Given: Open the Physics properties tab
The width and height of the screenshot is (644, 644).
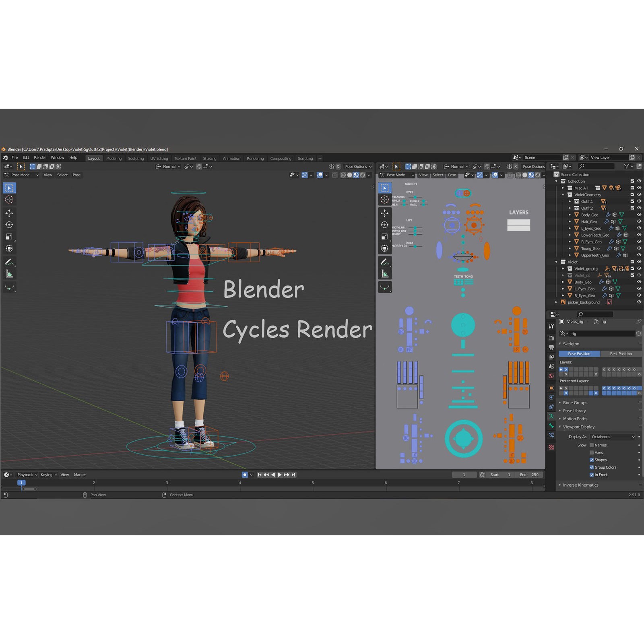Looking at the screenshot, I should tap(551, 397).
